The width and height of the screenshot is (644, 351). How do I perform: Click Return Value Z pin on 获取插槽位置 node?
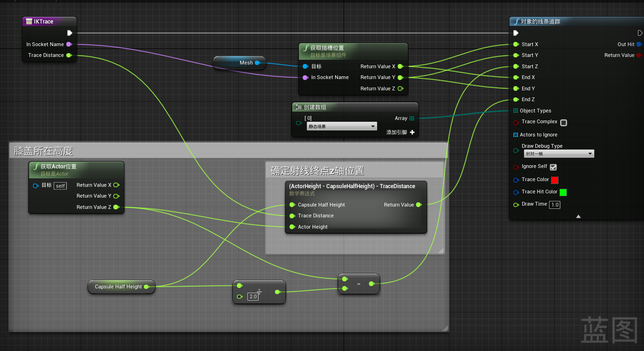[x=400, y=88]
